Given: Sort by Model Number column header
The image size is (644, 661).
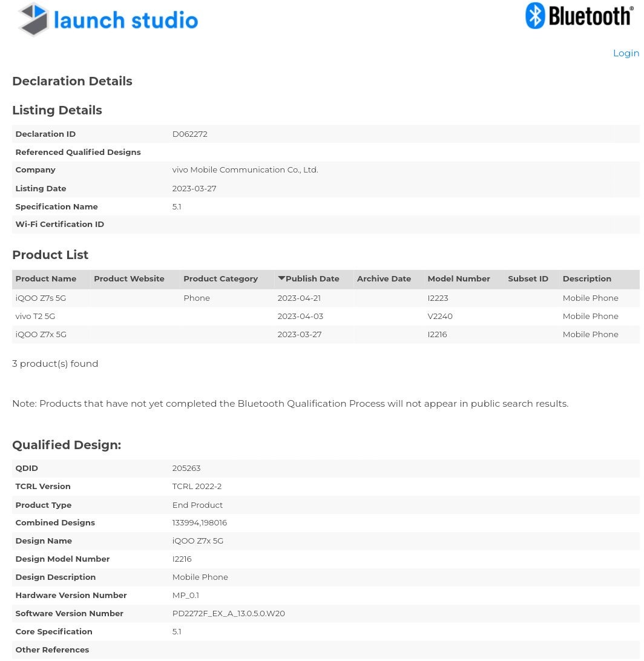Looking at the screenshot, I should pos(458,279).
